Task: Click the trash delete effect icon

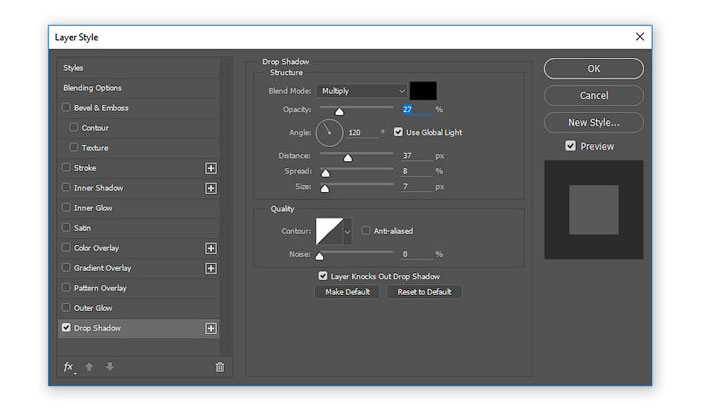Action: 220,367
